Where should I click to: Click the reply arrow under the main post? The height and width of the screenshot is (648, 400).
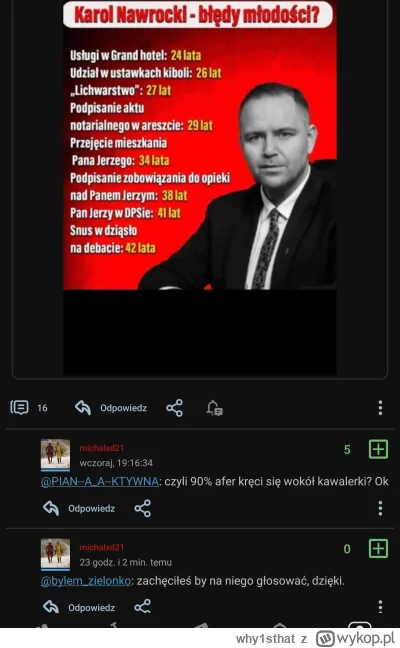click(83, 408)
